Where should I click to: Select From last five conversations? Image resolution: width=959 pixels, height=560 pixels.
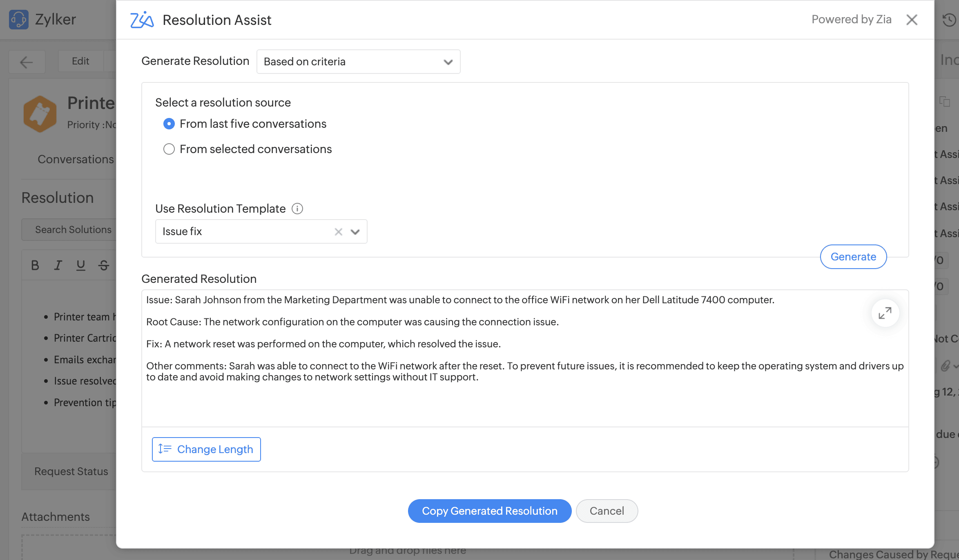[169, 124]
